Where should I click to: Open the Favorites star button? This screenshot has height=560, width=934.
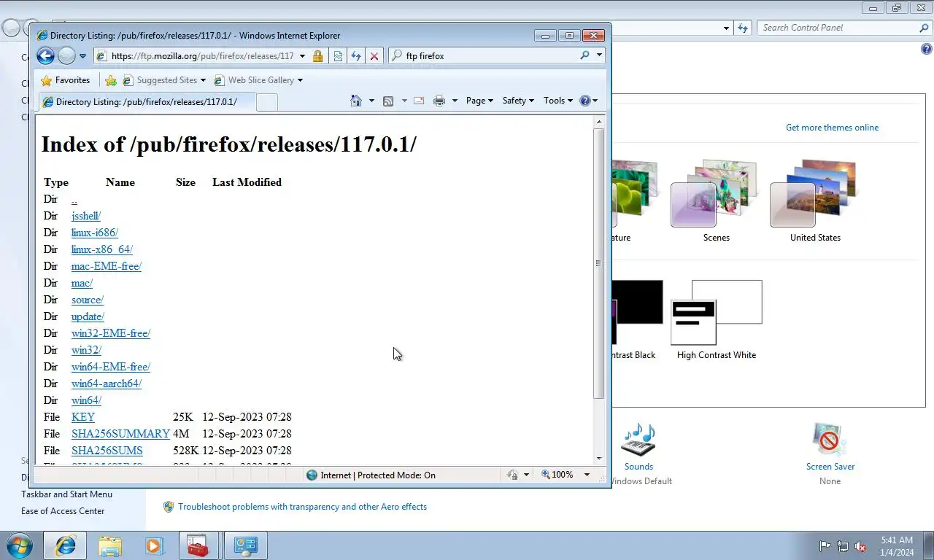point(66,80)
